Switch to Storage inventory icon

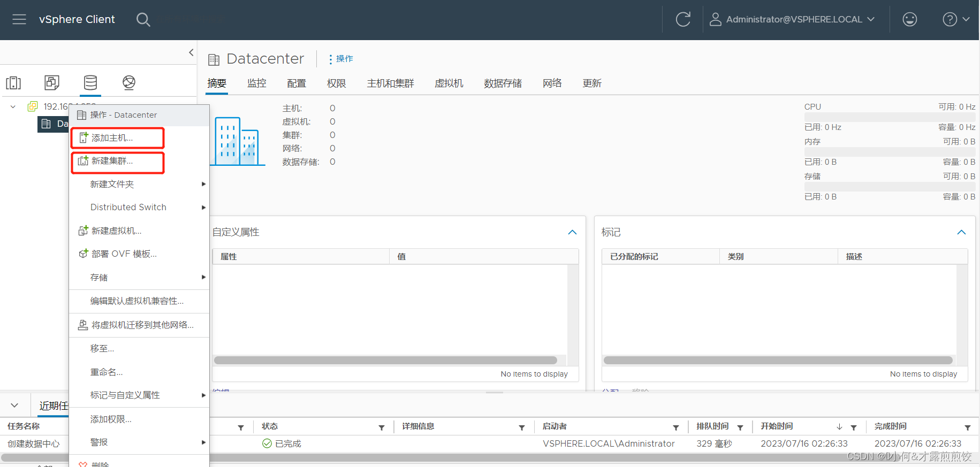point(90,82)
